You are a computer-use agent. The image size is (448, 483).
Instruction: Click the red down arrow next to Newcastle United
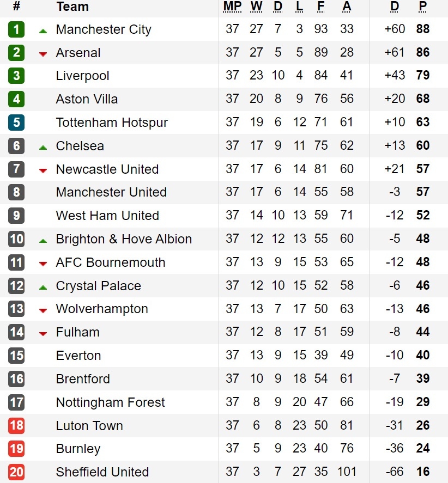pyautogui.click(x=43, y=170)
